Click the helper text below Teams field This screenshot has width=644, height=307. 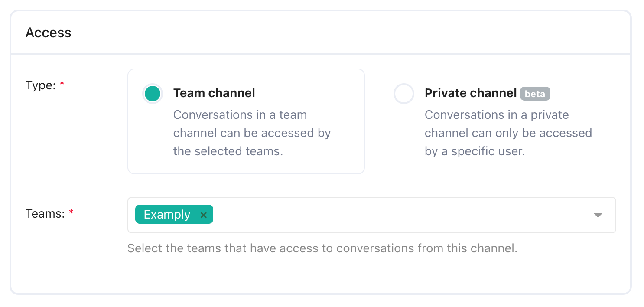[322, 249]
